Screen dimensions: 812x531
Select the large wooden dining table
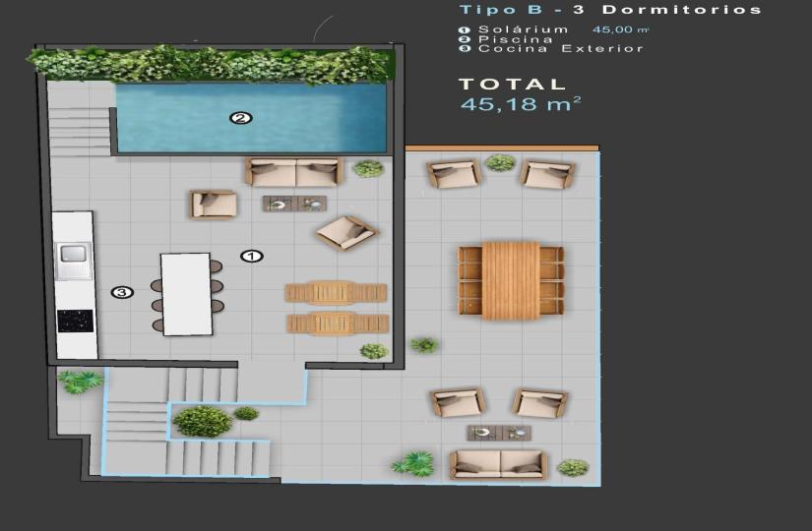click(x=511, y=281)
